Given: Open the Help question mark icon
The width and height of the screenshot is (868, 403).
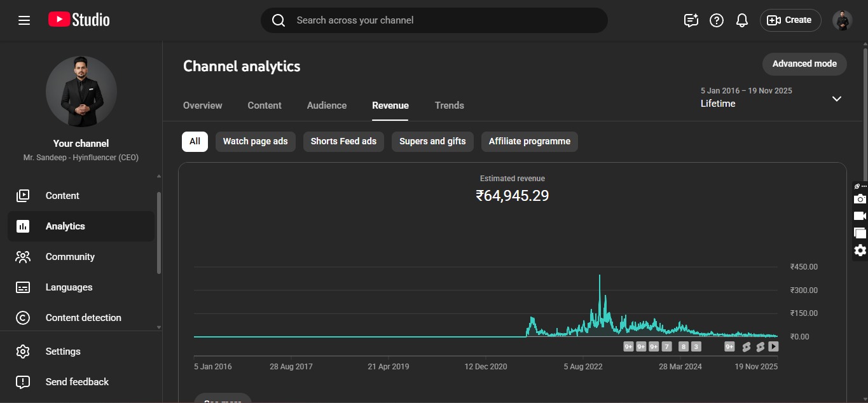Looking at the screenshot, I should pos(717,20).
